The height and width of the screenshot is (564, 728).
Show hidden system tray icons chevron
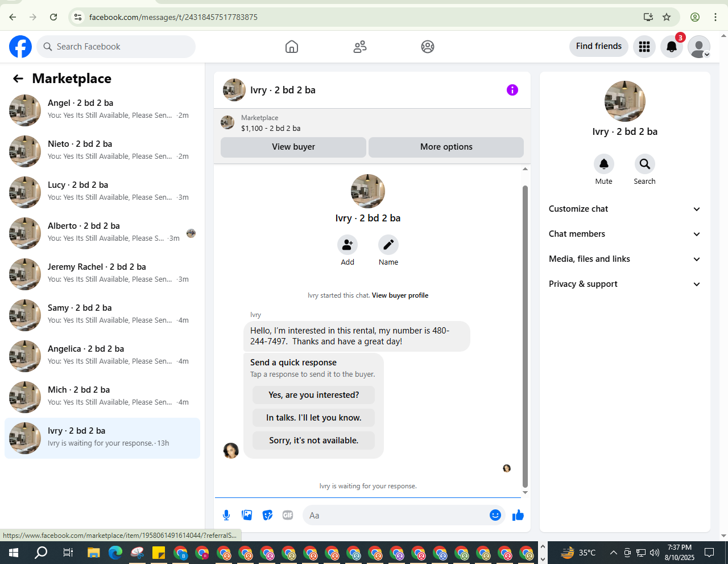(613, 553)
